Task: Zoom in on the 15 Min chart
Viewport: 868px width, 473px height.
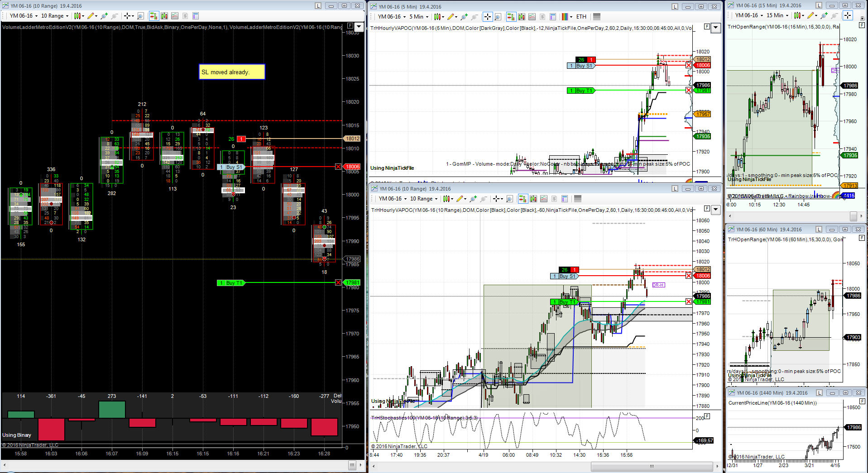Action: click(825, 15)
